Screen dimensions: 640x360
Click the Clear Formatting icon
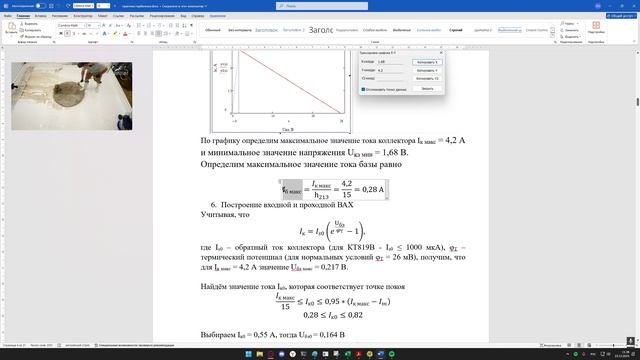point(129,25)
